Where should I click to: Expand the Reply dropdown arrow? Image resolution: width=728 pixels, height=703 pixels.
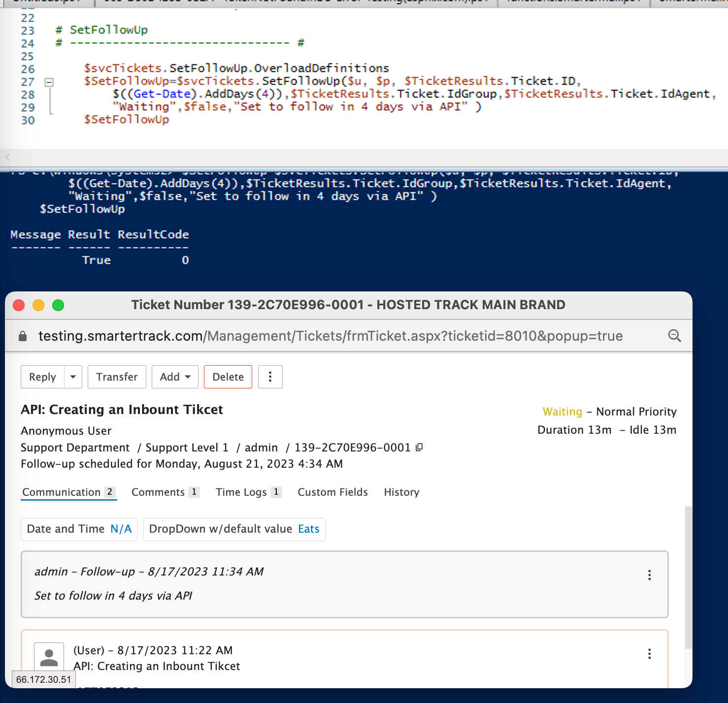coord(73,377)
